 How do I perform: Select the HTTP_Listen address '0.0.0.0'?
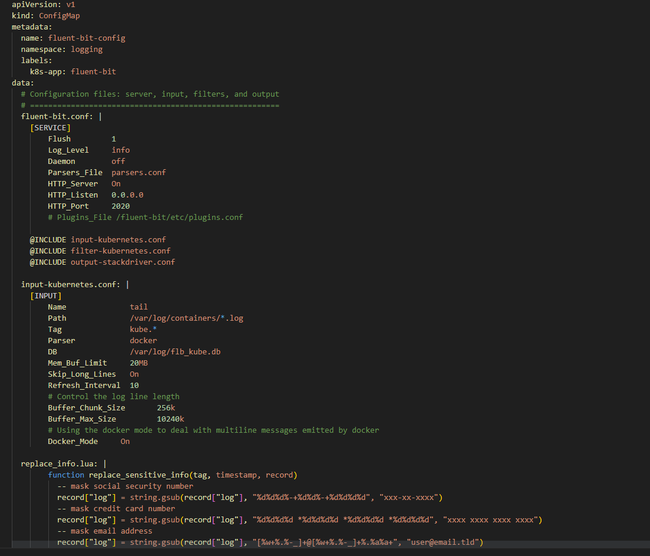tap(127, 195)
